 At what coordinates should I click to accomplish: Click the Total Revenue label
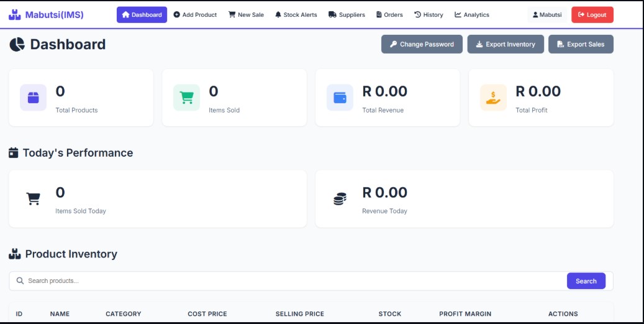383,110
